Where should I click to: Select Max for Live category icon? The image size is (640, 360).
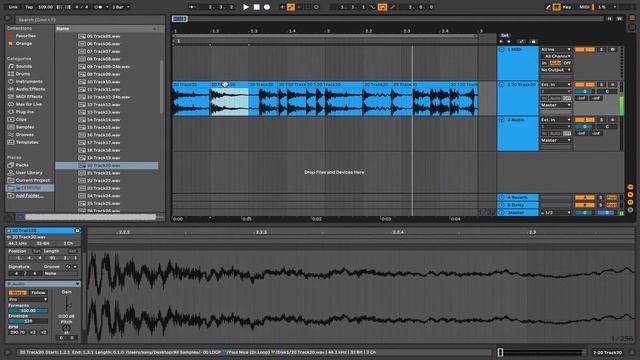coord(11,104)
